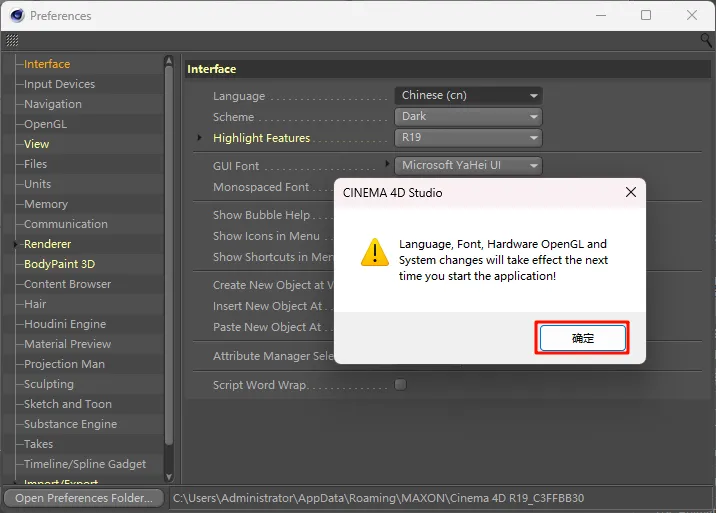Click the 确定 button in the dialog

click(x=582, y=338)
